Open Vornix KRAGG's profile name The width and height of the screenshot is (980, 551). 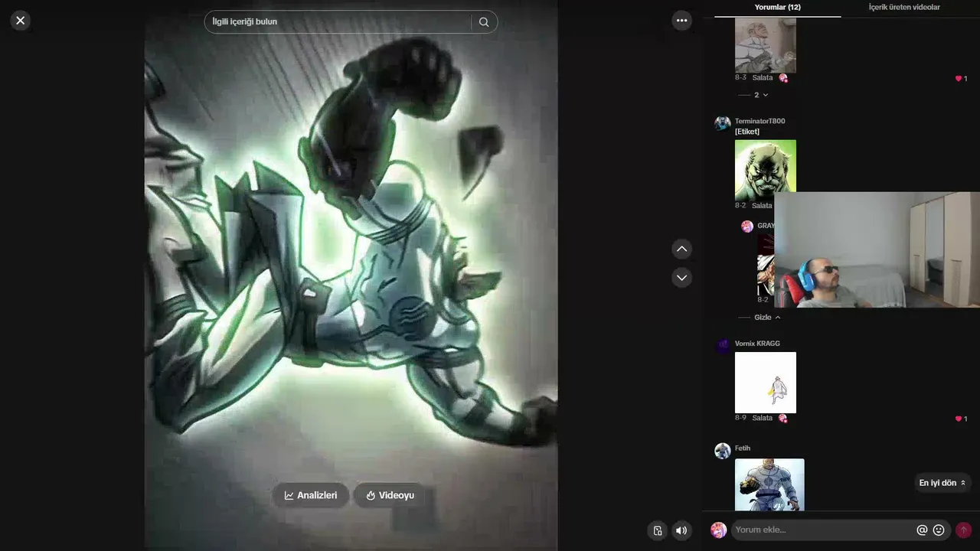click(x=757, y=344)
